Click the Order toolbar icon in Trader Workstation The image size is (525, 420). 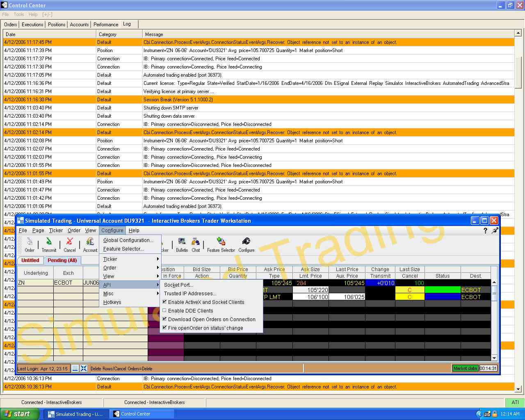coord(30,244)
